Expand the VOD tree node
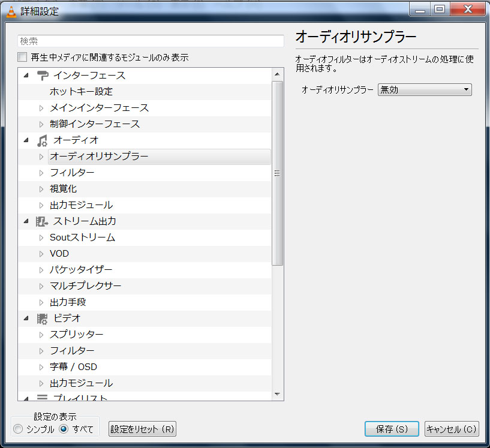Image resolution: width=490 pixels, height=448 pixels. pos(41,254)
